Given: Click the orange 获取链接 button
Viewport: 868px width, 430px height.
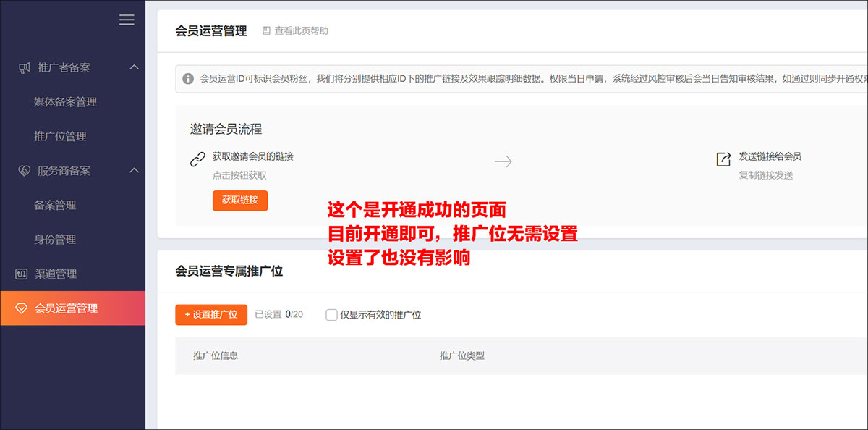Looking at the screenshot, I should coord(240,201).
